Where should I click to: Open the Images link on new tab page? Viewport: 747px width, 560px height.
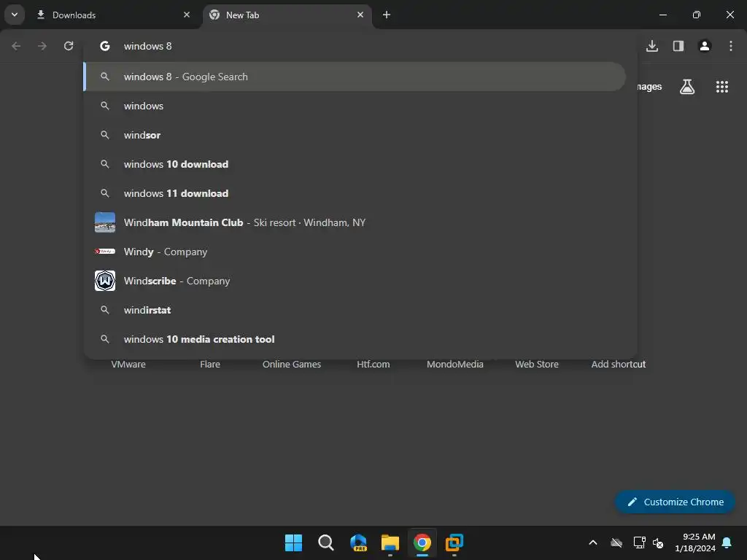tap(650, 87)
